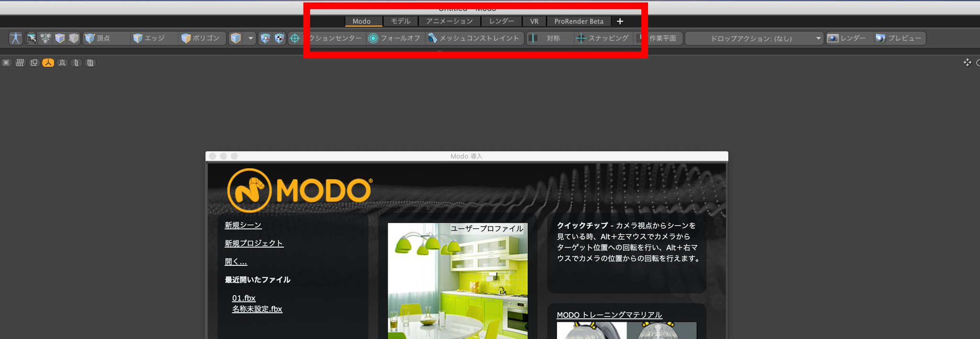Click the MODO logo in the intro window
The width and height of the screenshot is (980, 339).
coord(300,190)
